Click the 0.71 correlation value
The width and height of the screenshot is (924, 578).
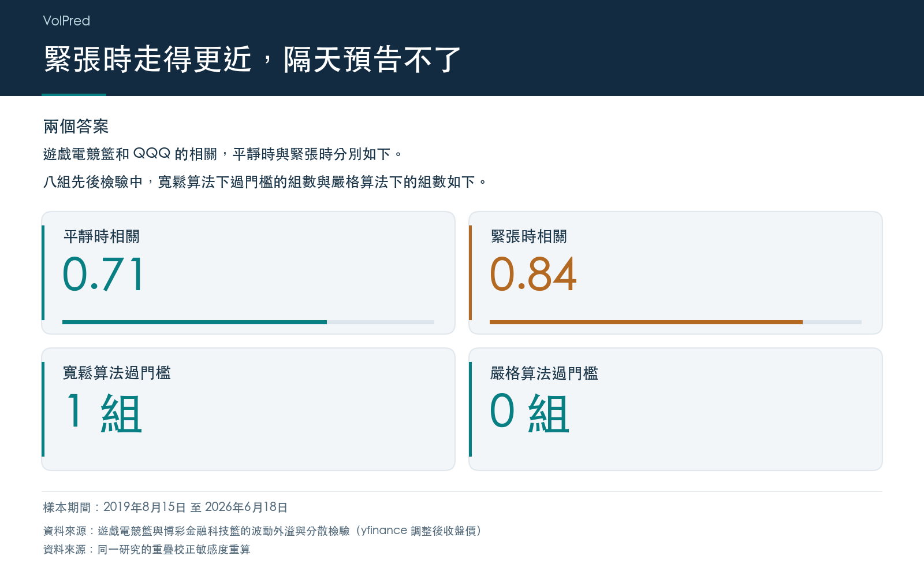click(103, 275)
